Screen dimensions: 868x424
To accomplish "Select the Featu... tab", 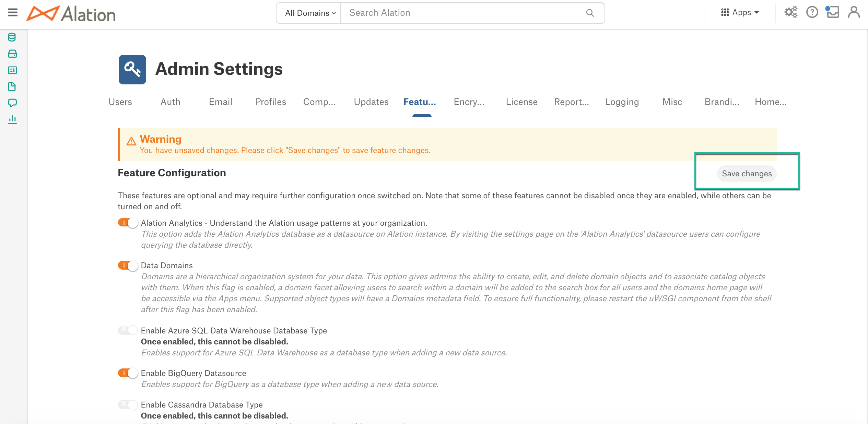I will pyautogui.click(x=420, y=102).
